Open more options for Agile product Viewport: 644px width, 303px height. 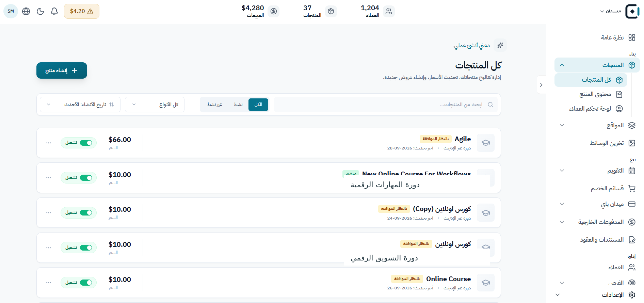[49, 143]
